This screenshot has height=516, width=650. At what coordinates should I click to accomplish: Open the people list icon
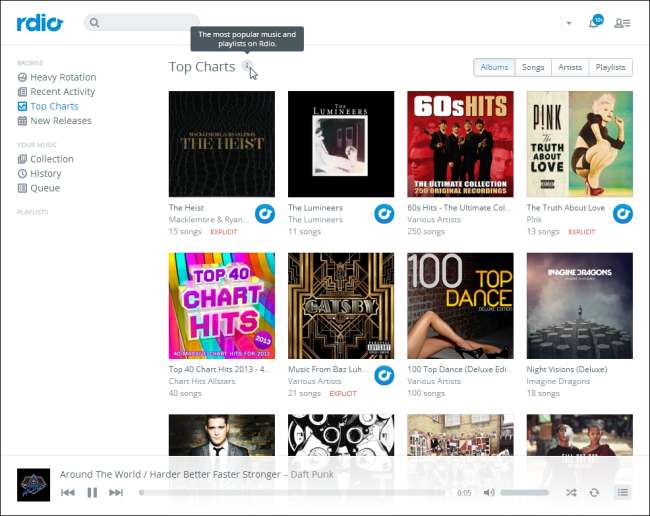[x=622, y=23]
